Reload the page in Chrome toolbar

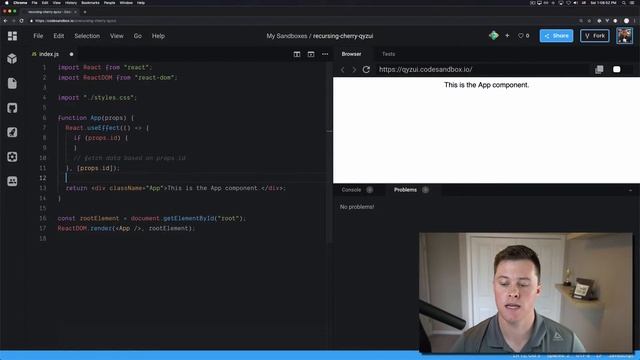(22, 20)
